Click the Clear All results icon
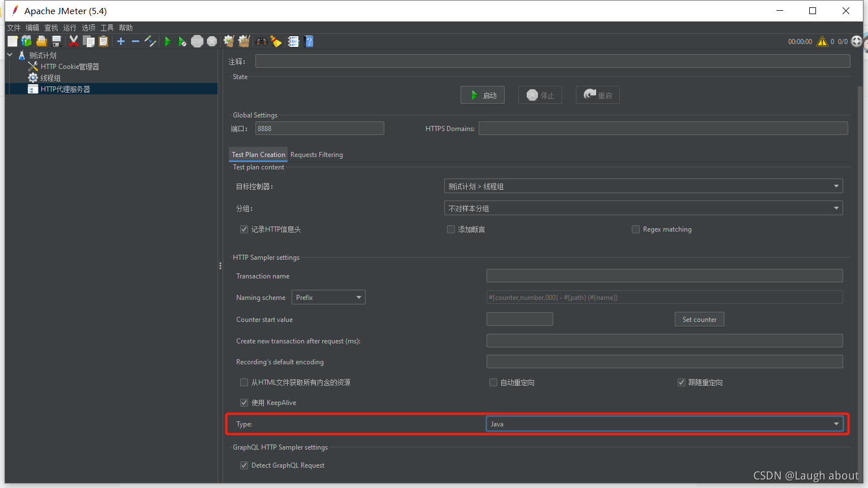Screen dimensions: 868x488 tap(244, 41)
